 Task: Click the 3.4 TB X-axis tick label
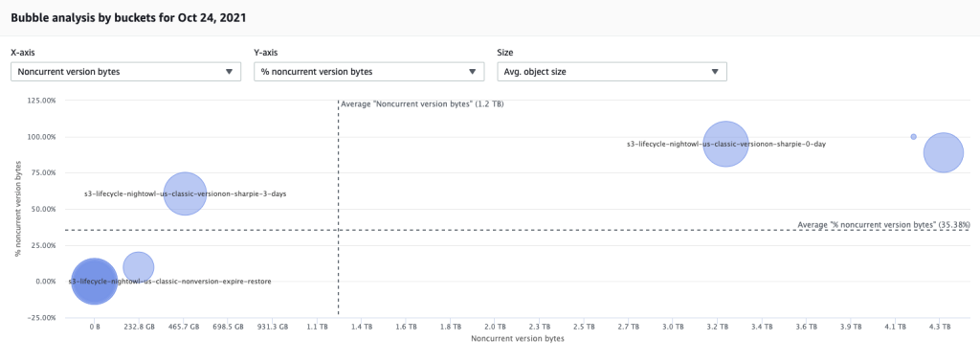[x=763, y=328]
